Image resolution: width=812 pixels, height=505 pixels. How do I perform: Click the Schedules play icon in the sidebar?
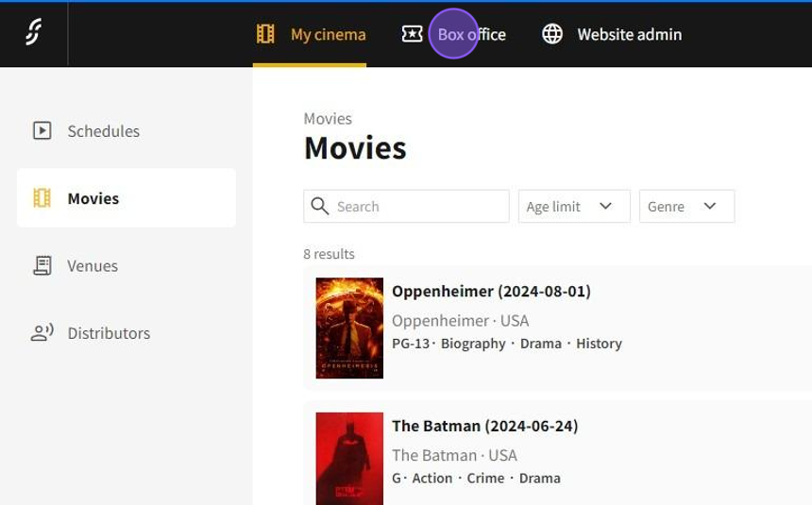coord(42,131)
